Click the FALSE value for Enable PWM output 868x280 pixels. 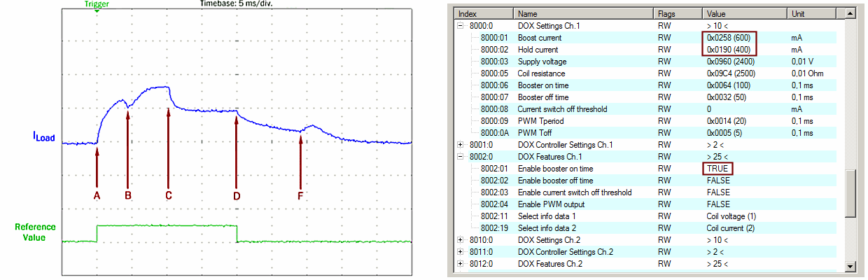pos(718,204)
